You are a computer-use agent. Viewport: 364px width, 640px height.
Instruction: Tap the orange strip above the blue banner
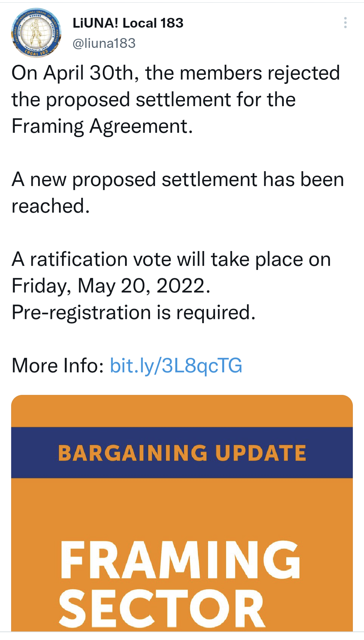point(182,411)
